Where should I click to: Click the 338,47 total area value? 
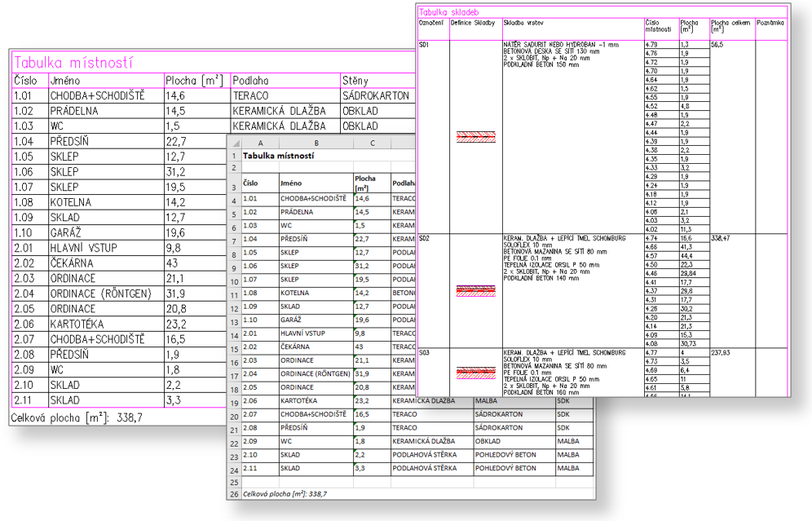(x=722, y=238)
